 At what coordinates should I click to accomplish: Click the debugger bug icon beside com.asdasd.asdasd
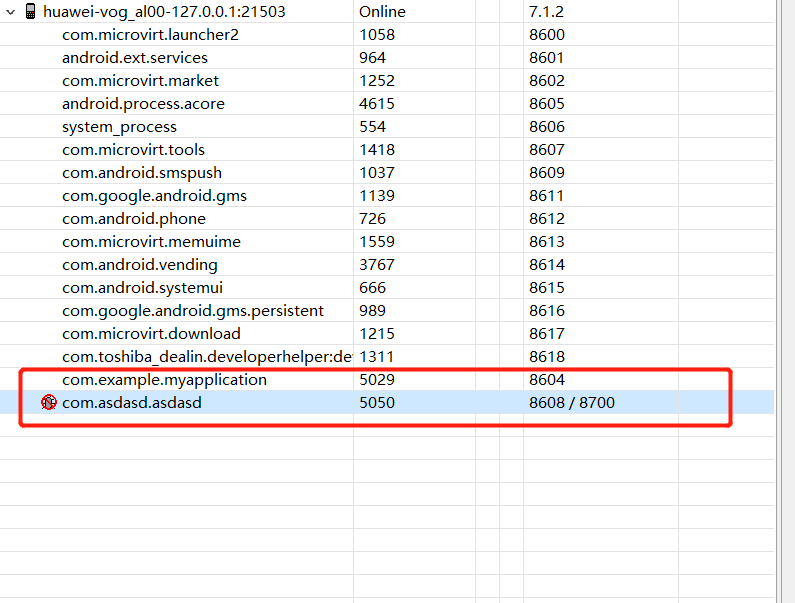(x=49, y=403)
